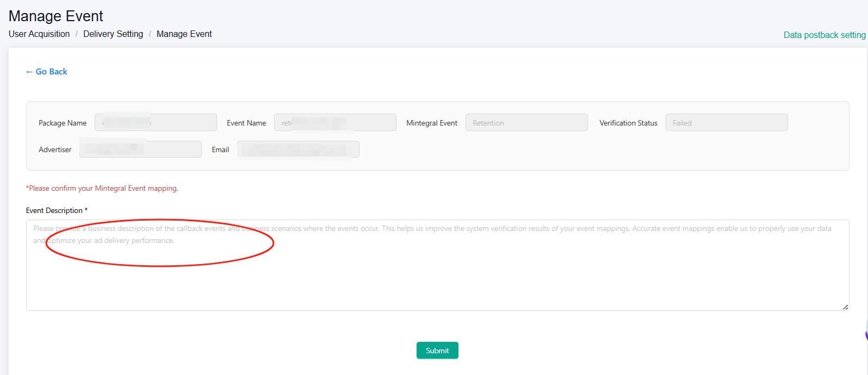This screenshot has width=868, height=375.
Task: Select Manage Event breadcrumb item
Action: pyautogui.click(x=184, y=34)
